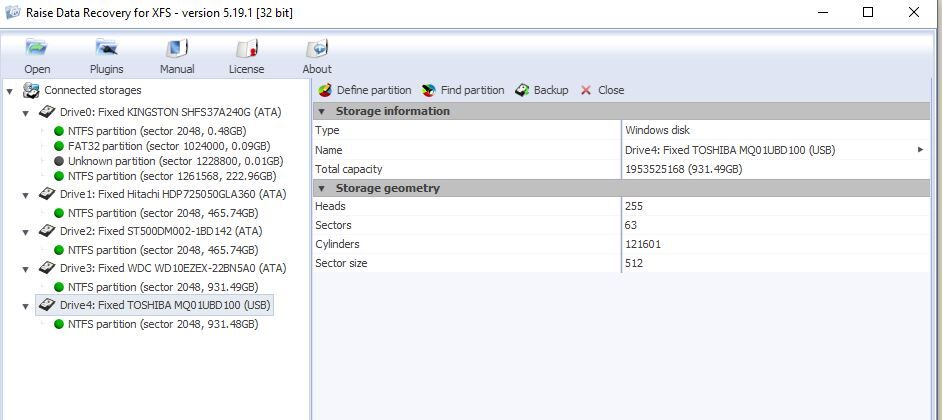Image resolution: width=942 pixels, height=420 pixels.
Task: Click Total capacity value 1953525168 (931.49GB)
Action: (x=684, y=169)
